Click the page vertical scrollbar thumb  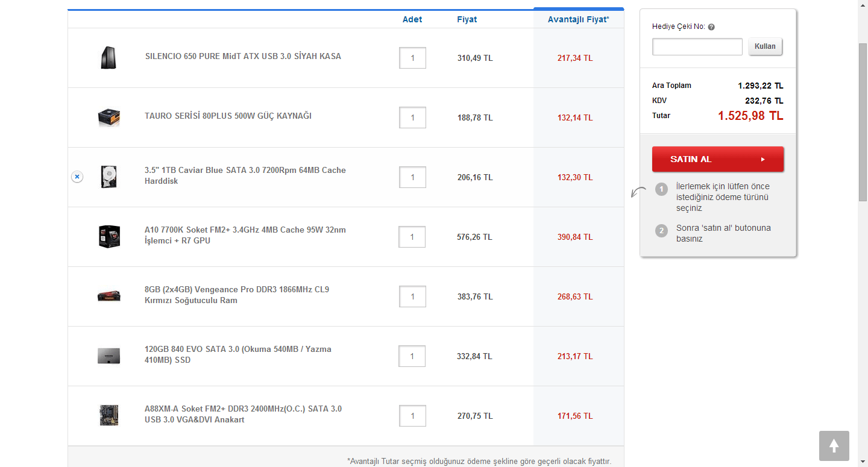click(863, 121)
